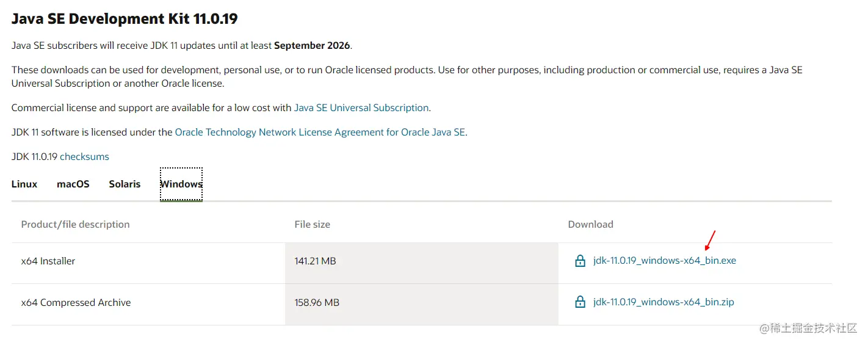Screen dimensions: 868x345
Task: Open the Oracle Technology Network License Agreement link
Action: (320, 132)
